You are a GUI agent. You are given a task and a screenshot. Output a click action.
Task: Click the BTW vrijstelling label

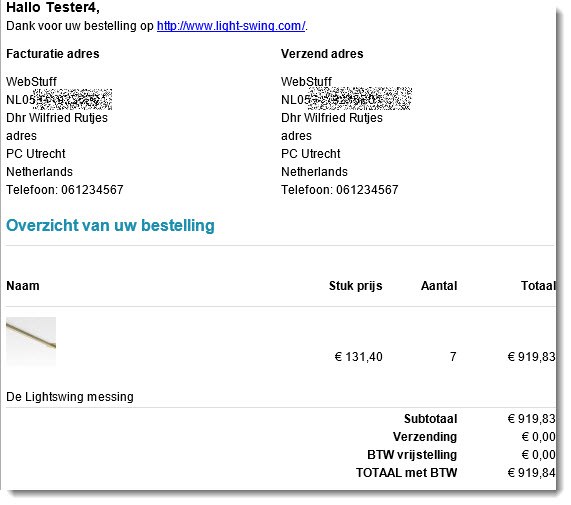pos(412,455)
